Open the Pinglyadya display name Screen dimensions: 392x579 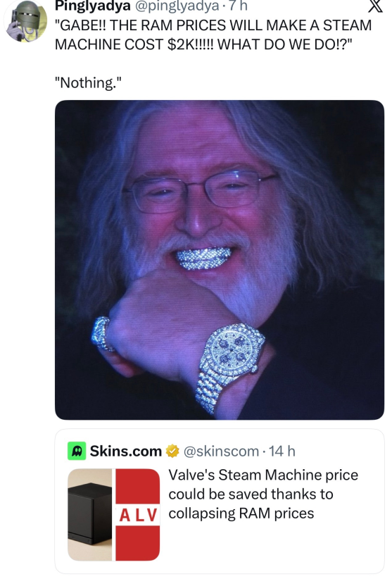pos(93,6)
